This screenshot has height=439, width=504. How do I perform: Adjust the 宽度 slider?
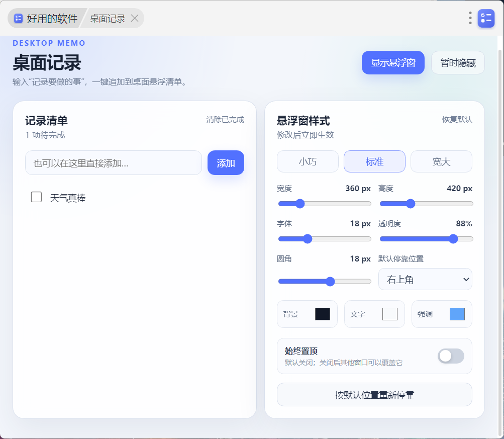(x=325, y=204)
